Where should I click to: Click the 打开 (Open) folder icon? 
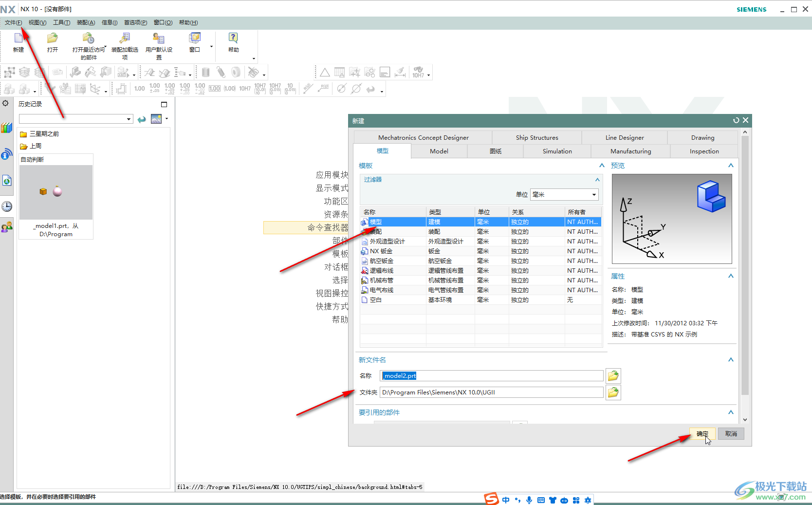pyautogui.click(x=52, y=38)
